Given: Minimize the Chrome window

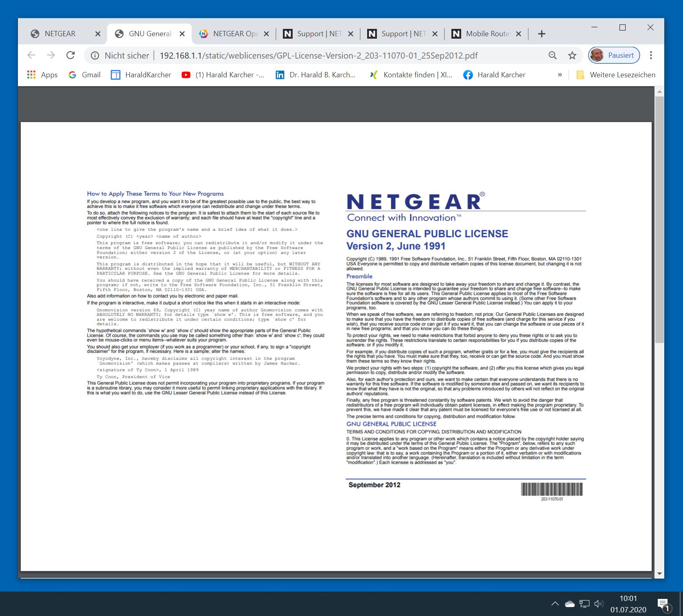Looking at the screenshot, I should tap(594, 27).
